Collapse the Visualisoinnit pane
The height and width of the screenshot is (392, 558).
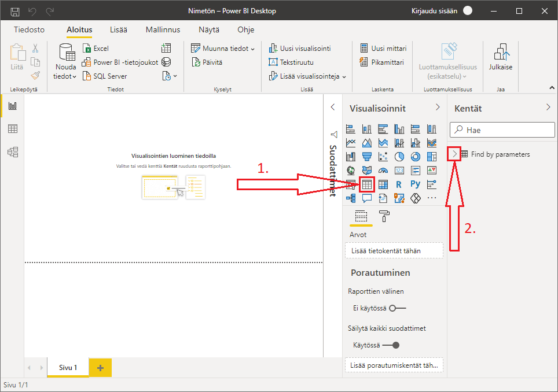(x=438, y=108)
